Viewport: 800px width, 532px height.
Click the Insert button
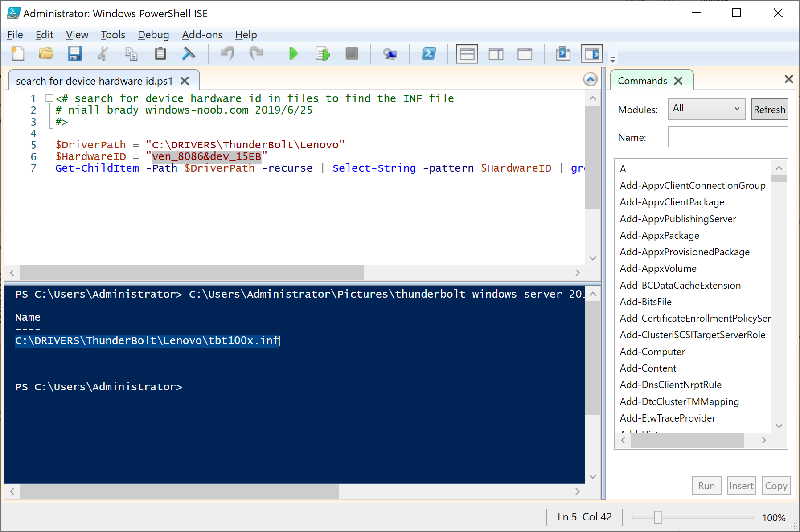[x=741, y=486]
